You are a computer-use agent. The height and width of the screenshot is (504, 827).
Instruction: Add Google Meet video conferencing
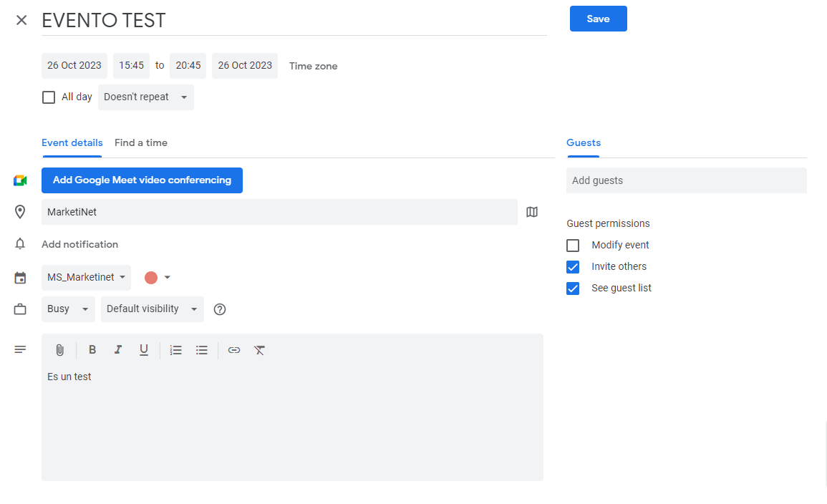click(x=142, y=180)
